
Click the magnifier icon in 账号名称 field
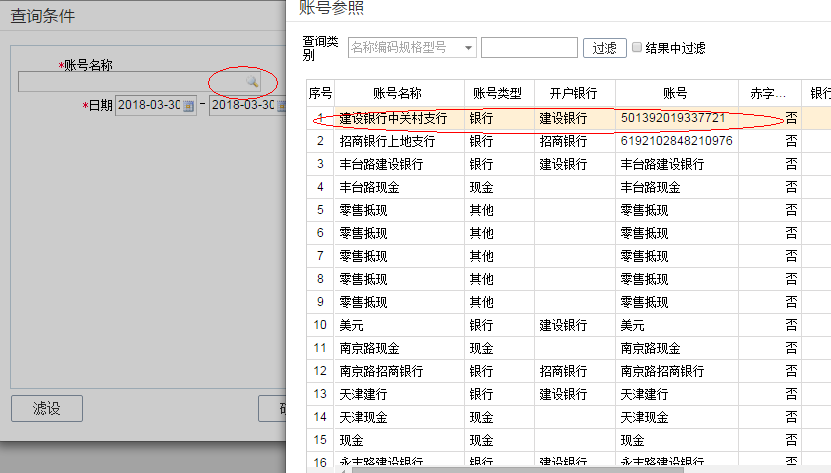(253, 81)
